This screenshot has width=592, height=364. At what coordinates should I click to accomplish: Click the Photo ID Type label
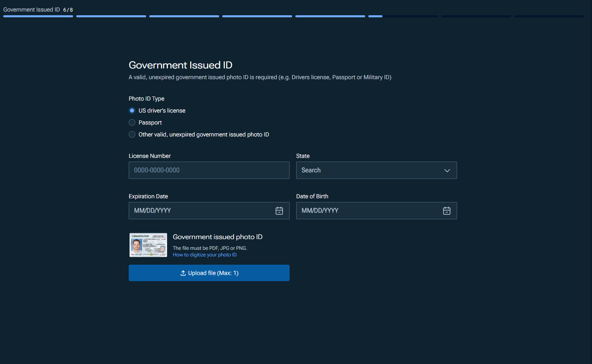click(146, 99)
